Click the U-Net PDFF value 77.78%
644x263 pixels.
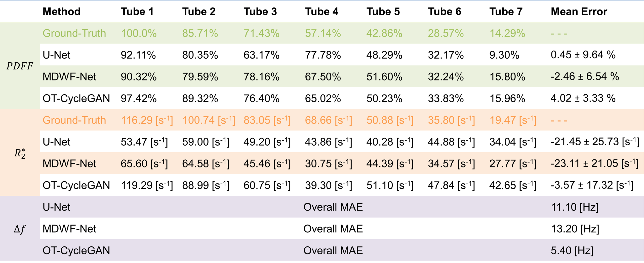point(323,55)
